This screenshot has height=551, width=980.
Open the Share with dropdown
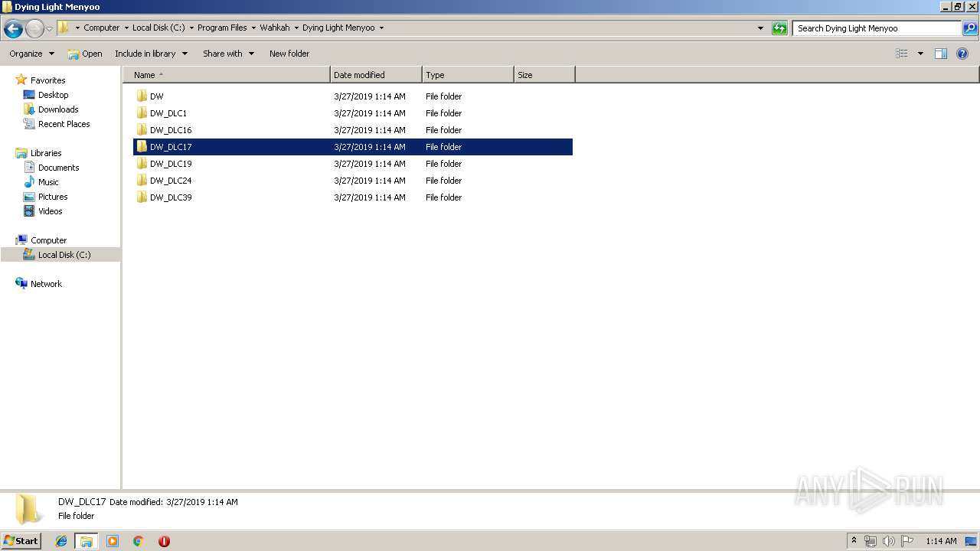click(x=228, y=54)
